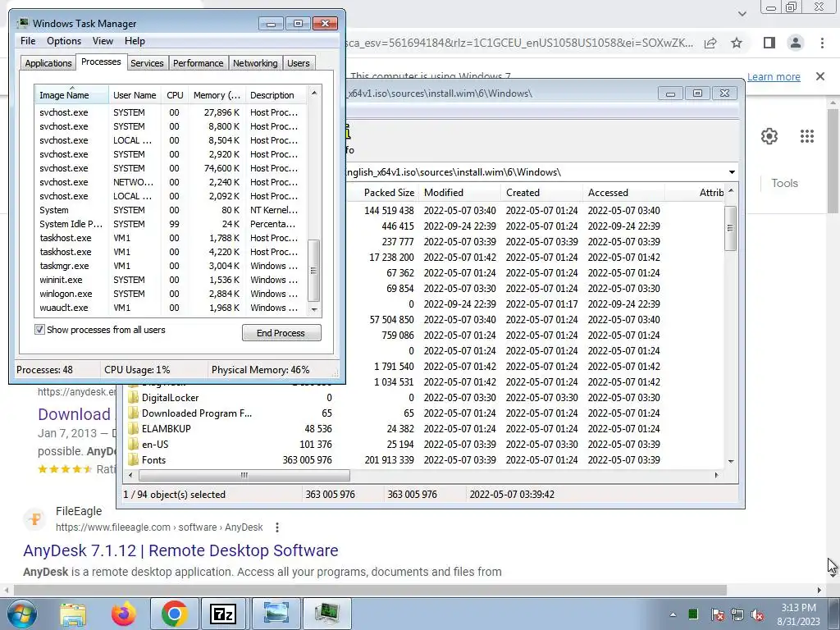
Task: Open Chrome tab search chevron
Action: (742, 14)
